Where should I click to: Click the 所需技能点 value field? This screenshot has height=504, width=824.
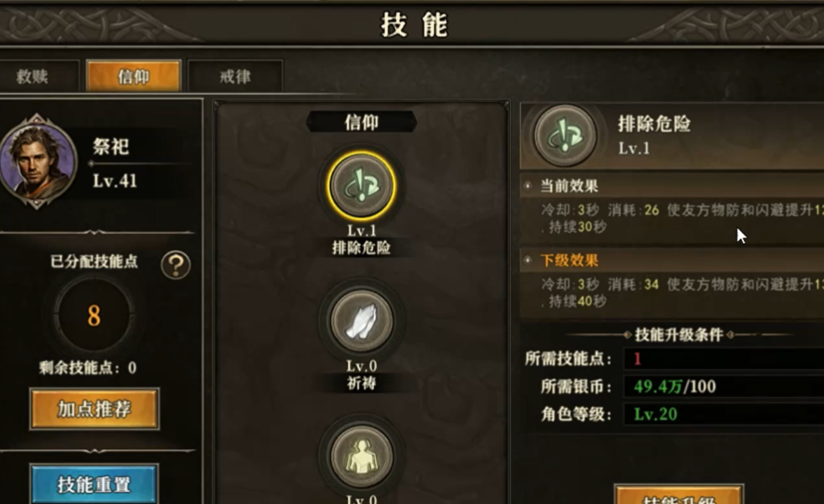coord(723,359)
